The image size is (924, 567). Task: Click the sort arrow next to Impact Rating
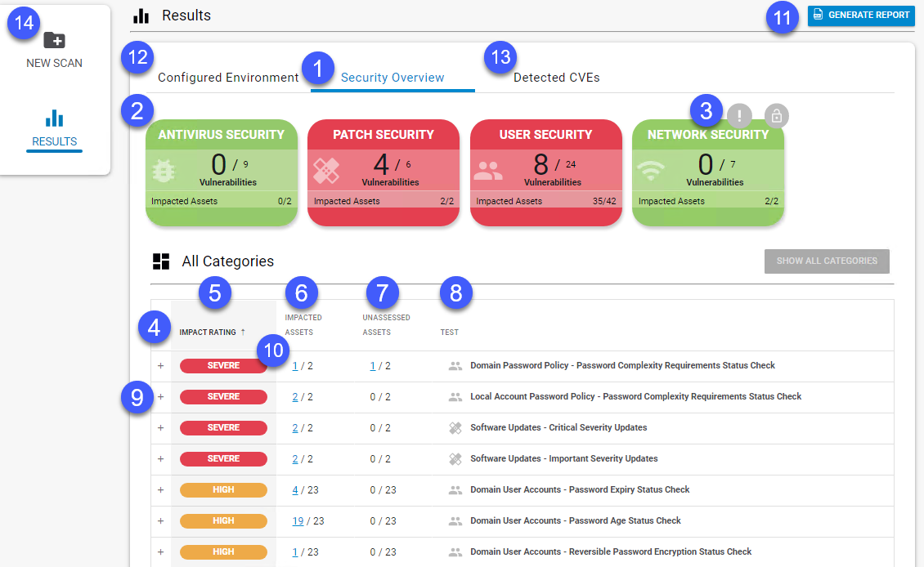243,332
